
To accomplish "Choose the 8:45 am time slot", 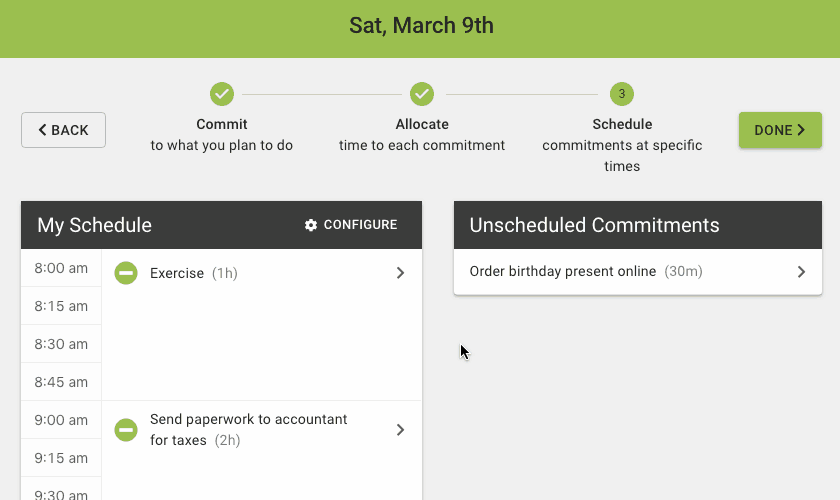I will pyautogui.click(x=61, y=382).
